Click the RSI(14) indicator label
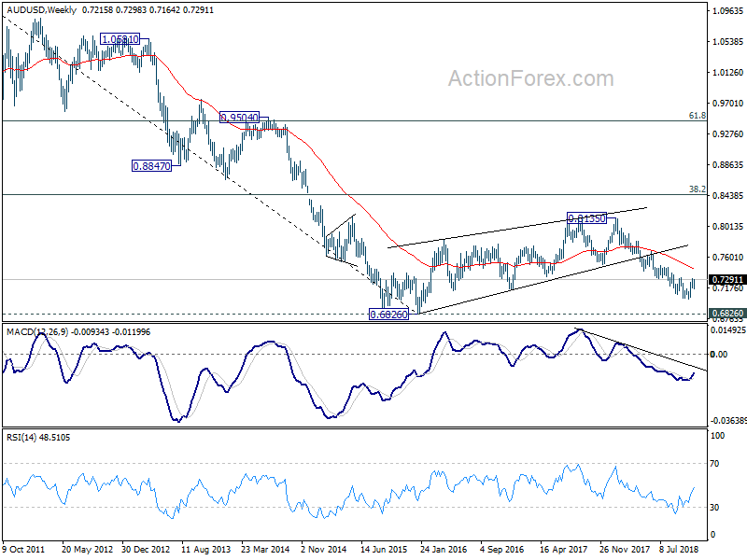747x560 pixels. click(21, 437)
